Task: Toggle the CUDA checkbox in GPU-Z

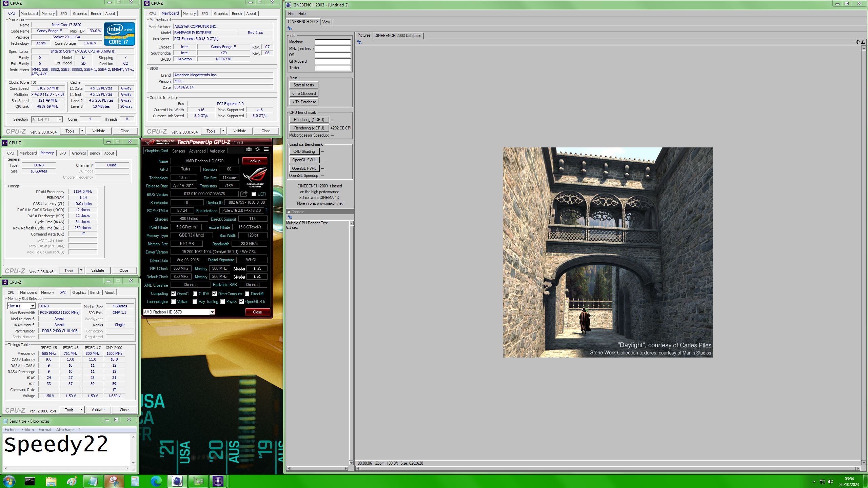Action: click(195, 294)
